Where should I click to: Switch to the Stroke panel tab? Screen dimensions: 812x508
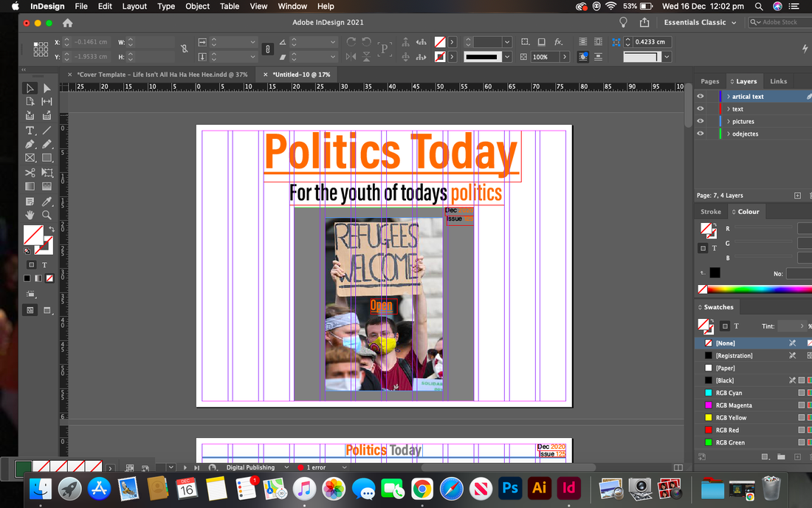pos(710,211)
